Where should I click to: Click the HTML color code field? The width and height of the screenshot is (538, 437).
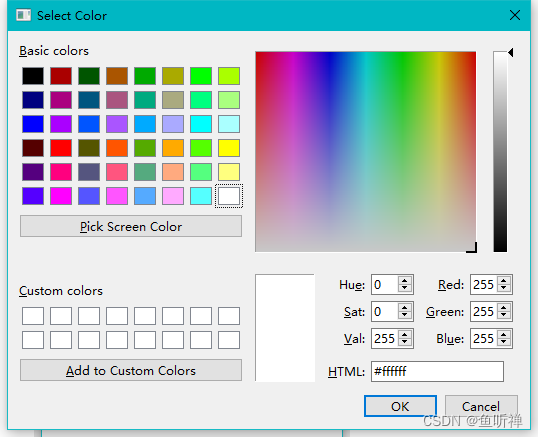[437, 371]
